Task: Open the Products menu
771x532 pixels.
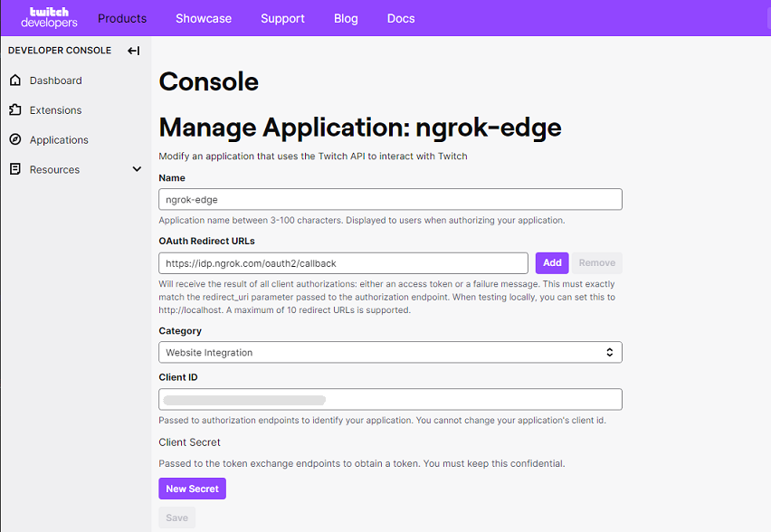Action: coord(122,18)
